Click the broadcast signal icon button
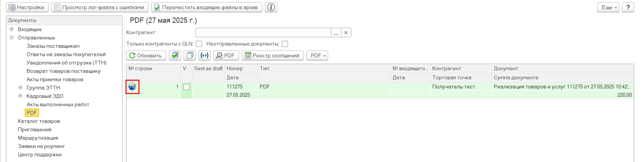The height and width of the screenshot is (162, 644). tap(204, 55)
